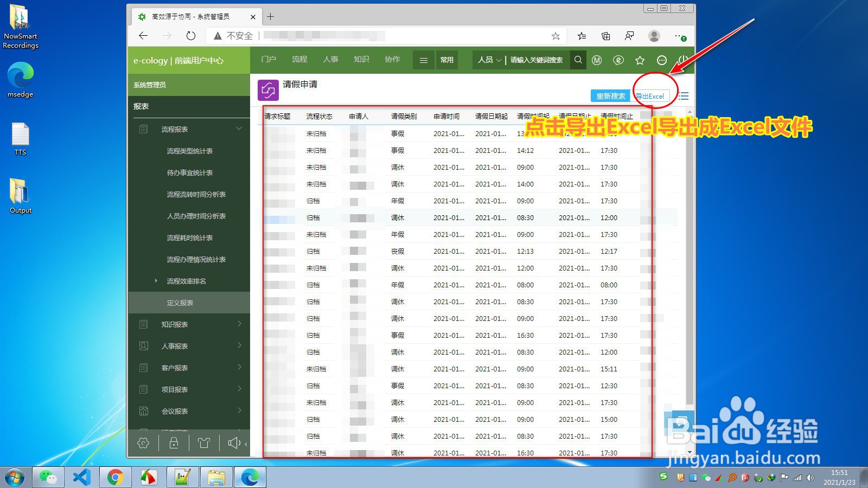The height and width of the screenshot is (488, 868).
Task: Bookmark page with address bar star
Action: pos(556,36)
